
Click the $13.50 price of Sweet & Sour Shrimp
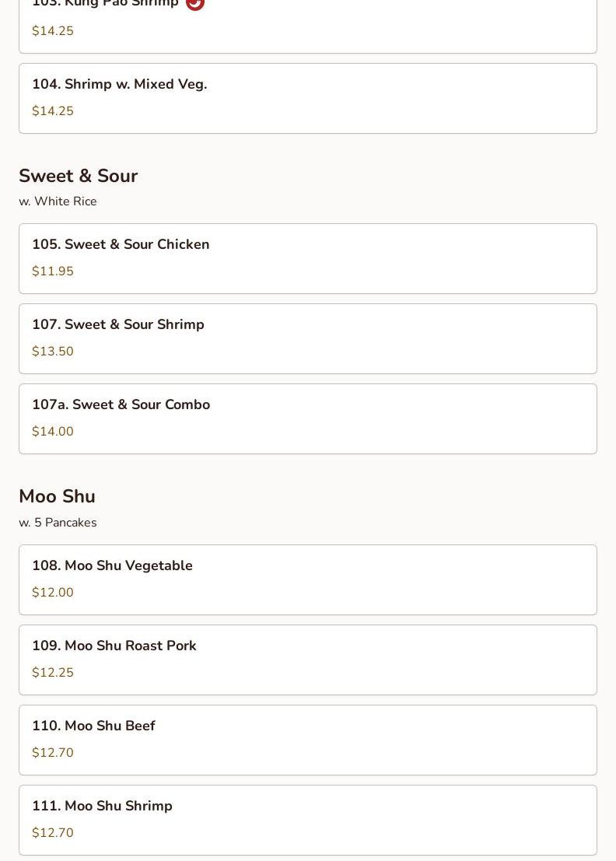click(x=53, y=352)
